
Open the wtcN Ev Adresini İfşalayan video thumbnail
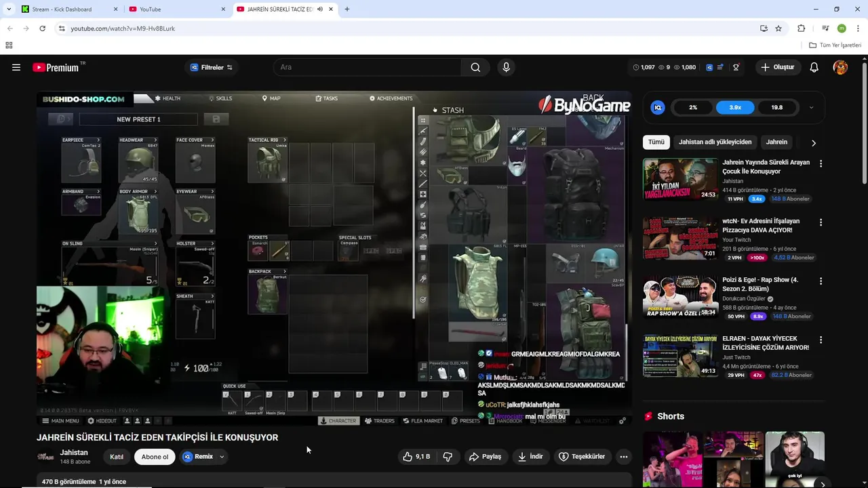pyautogui.click(x=680, y=238)
